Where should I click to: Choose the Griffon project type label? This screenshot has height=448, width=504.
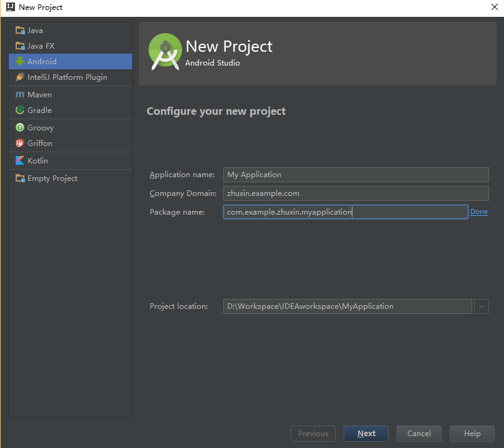click(x=40, y=143)
